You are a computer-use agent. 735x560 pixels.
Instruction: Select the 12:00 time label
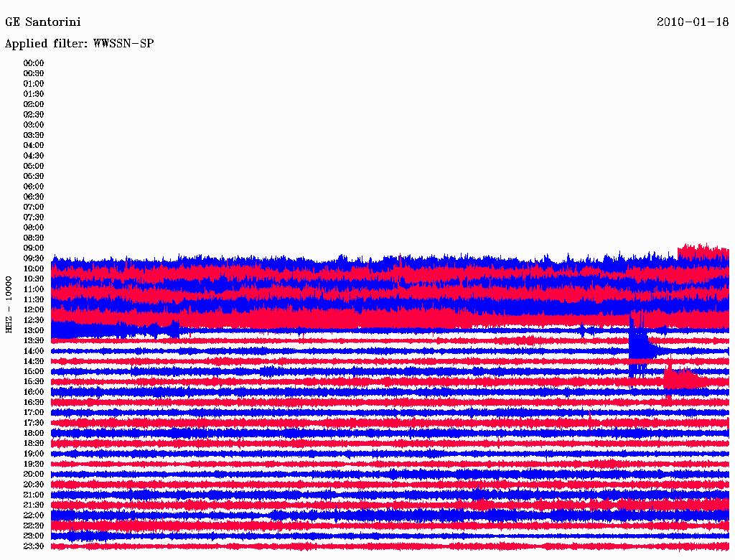(x=33, y=310)
